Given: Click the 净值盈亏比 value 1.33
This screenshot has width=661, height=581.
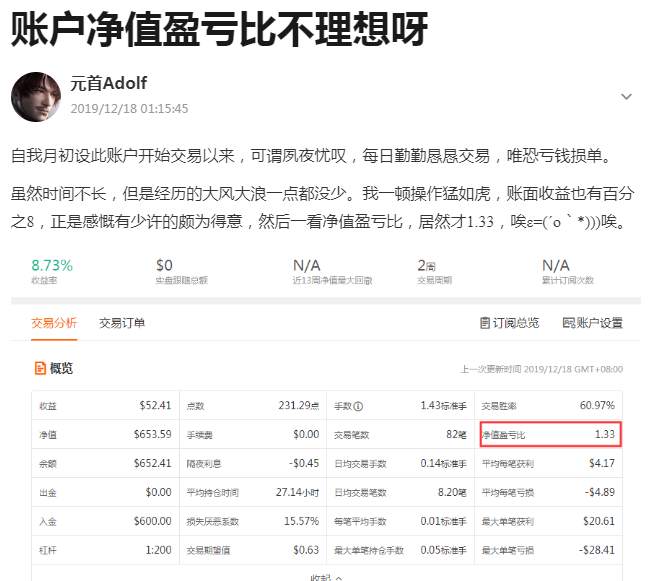Looking at the screenshot, I should coord(605,434).
